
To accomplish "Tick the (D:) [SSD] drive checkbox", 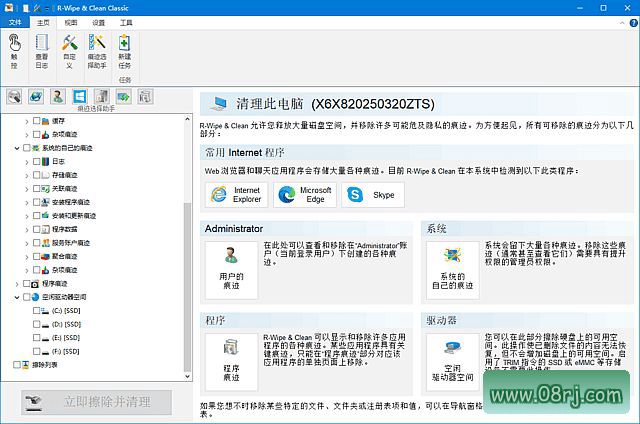I will (36, 324).
